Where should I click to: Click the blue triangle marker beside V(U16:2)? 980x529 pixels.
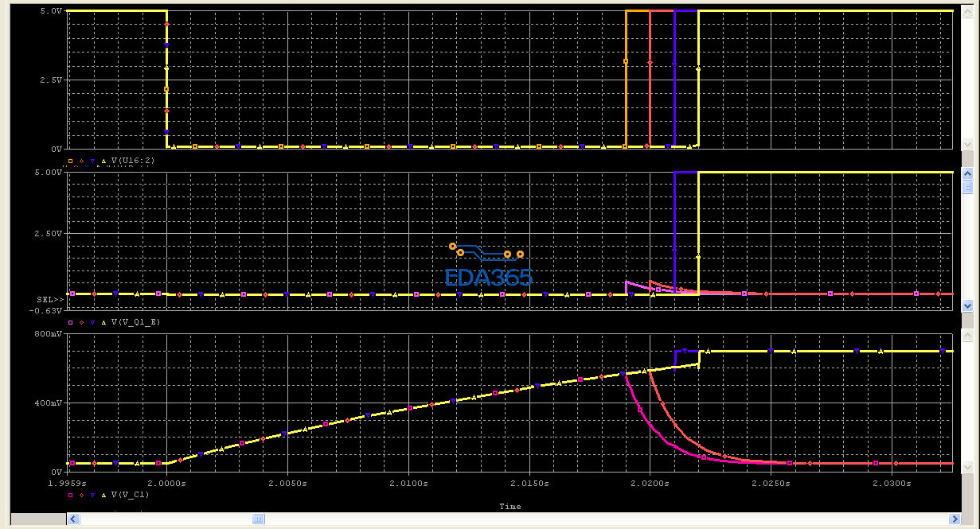point(93,161)
